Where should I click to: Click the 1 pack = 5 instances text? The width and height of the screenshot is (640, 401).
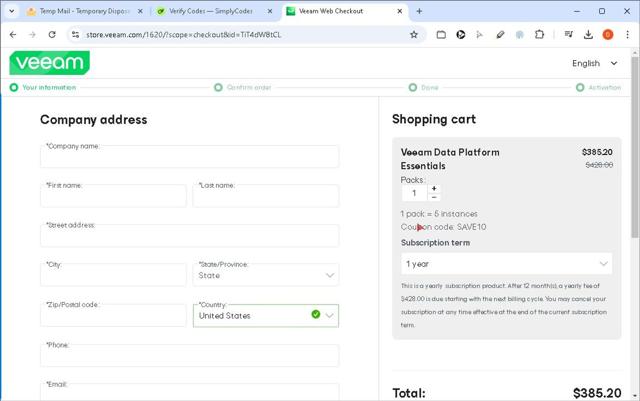click(x=439, y=214)
